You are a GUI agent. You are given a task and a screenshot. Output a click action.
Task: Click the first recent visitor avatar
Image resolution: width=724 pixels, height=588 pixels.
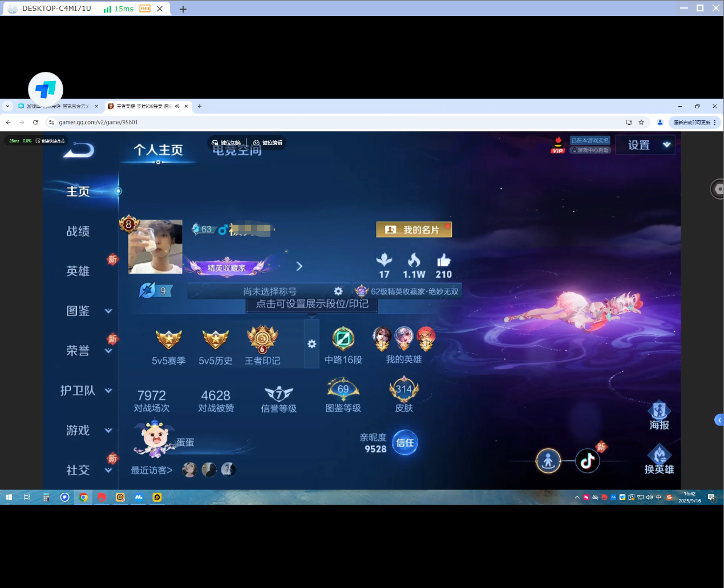189,469
